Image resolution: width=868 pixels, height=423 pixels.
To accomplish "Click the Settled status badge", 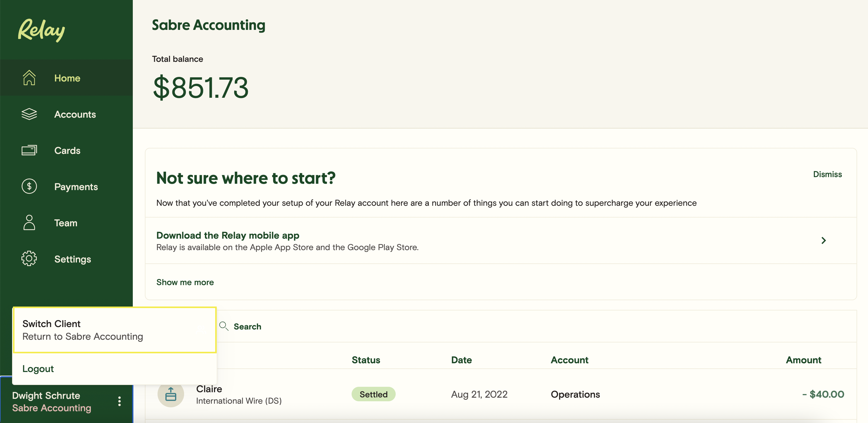I will [x=373, y=394].
